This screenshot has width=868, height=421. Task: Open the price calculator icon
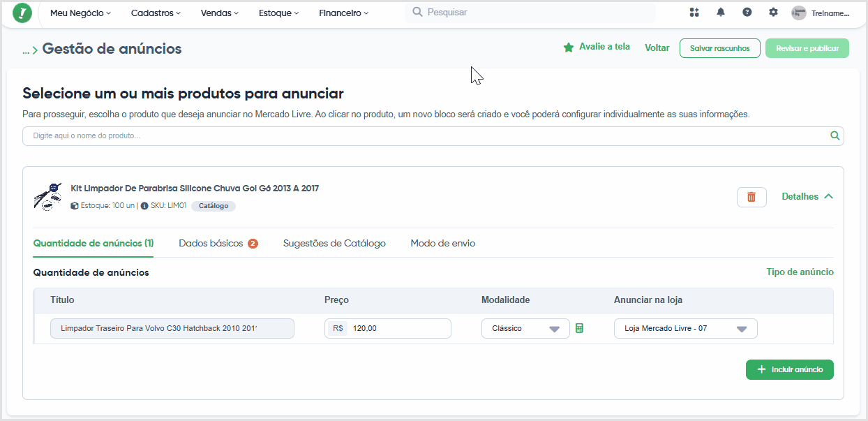[x=579, y=328]
